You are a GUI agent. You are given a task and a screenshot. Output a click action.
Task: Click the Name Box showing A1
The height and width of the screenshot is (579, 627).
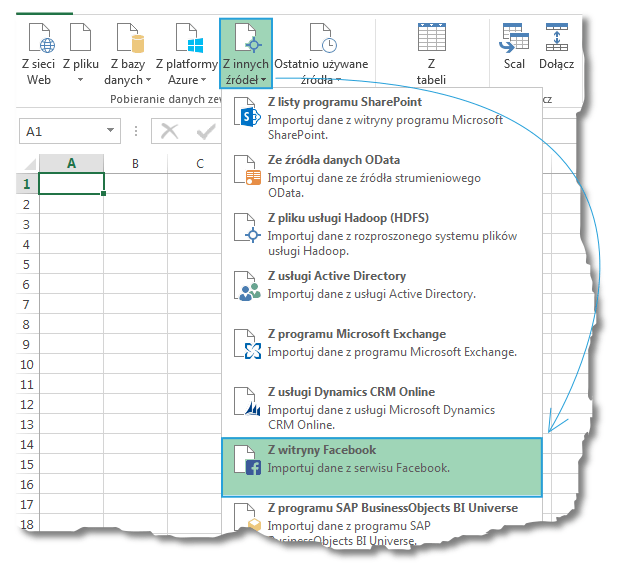click(70, 131)
